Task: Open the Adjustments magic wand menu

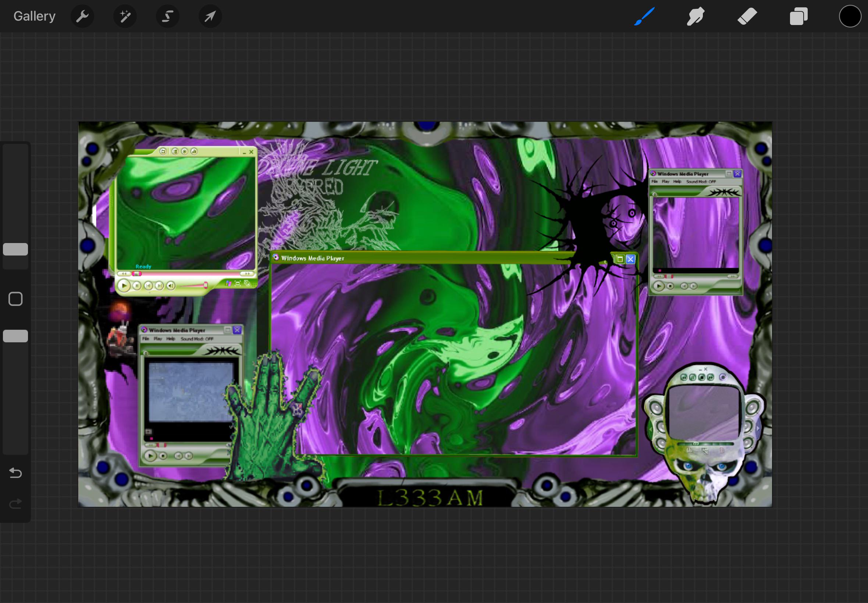Action: tap(125, 16)
